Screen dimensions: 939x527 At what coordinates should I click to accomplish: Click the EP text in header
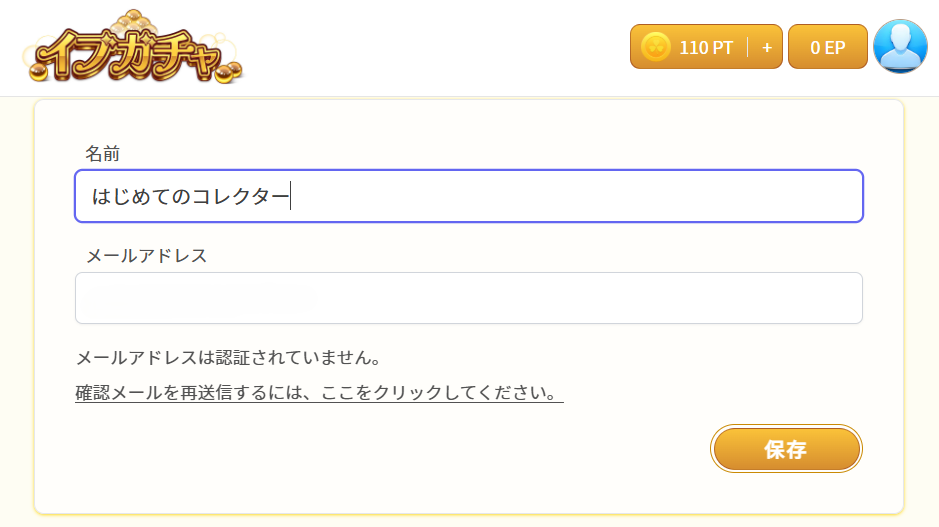point(835,47)
